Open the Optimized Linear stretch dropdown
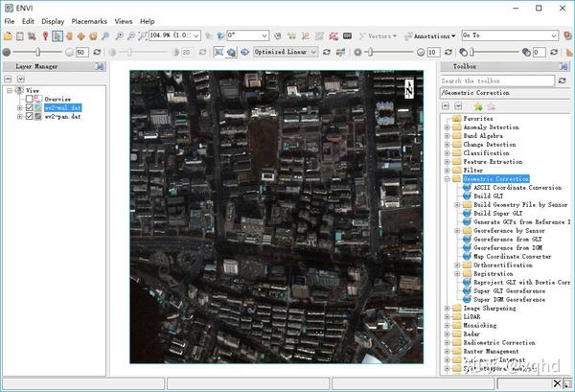This screenshot has width=575, height=392. (313, 52)
